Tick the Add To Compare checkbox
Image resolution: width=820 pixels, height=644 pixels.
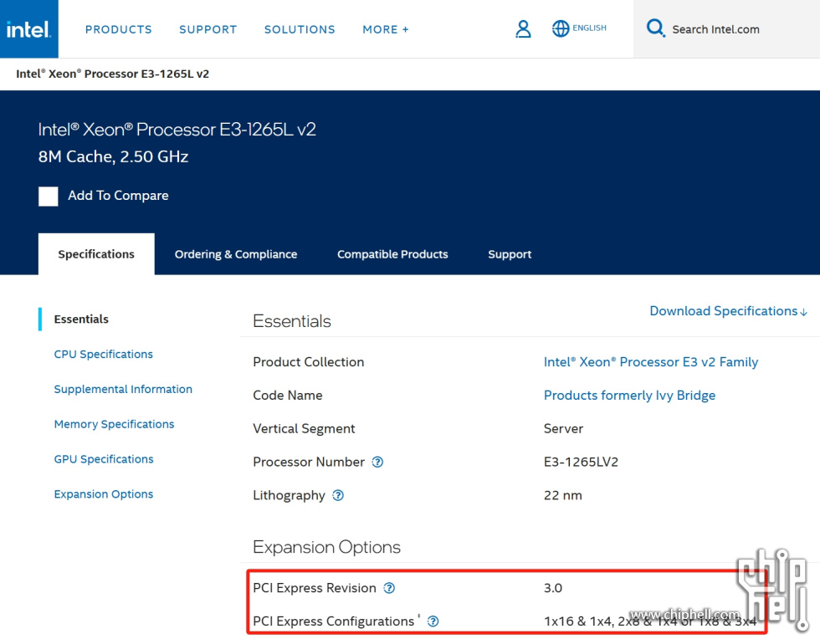pyautogui.click(x=49, y=197)
